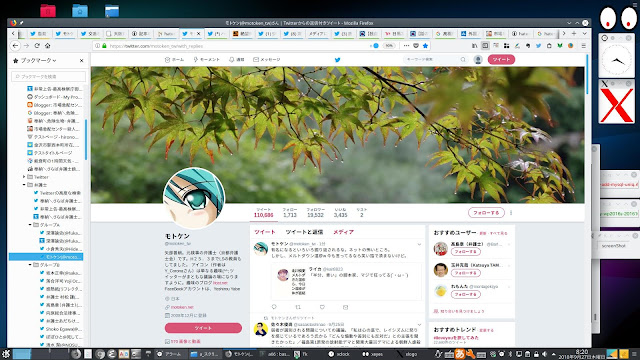The height and width of the screenshot is (360, 640).
Task: Retweet the first tweet
Action: point(298,307)
